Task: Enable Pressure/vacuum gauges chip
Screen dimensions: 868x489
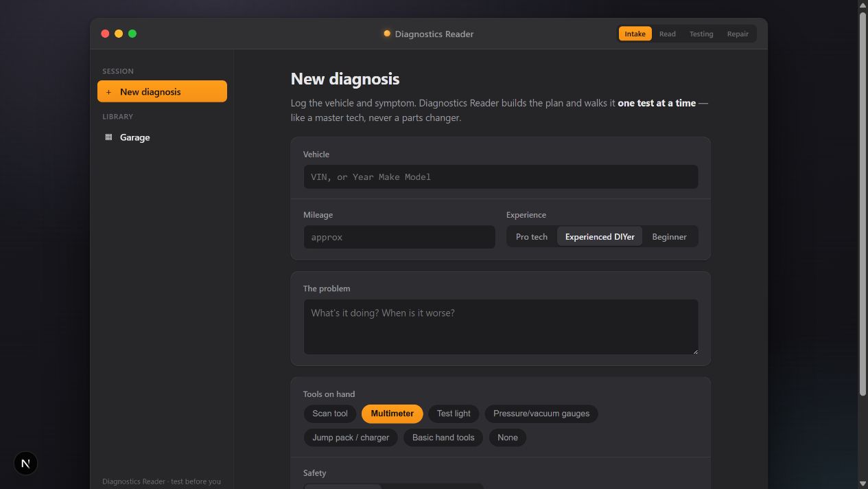Action: click(541, 413)
